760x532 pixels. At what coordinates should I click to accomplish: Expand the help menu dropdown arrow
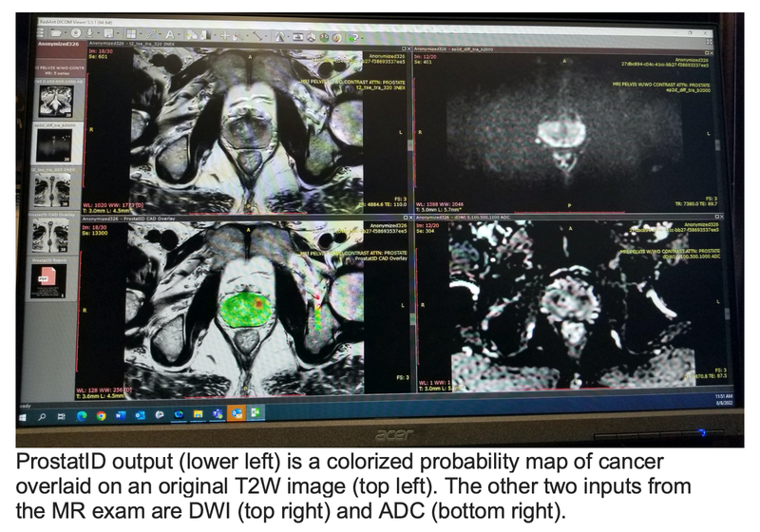[x=362, y=38]
